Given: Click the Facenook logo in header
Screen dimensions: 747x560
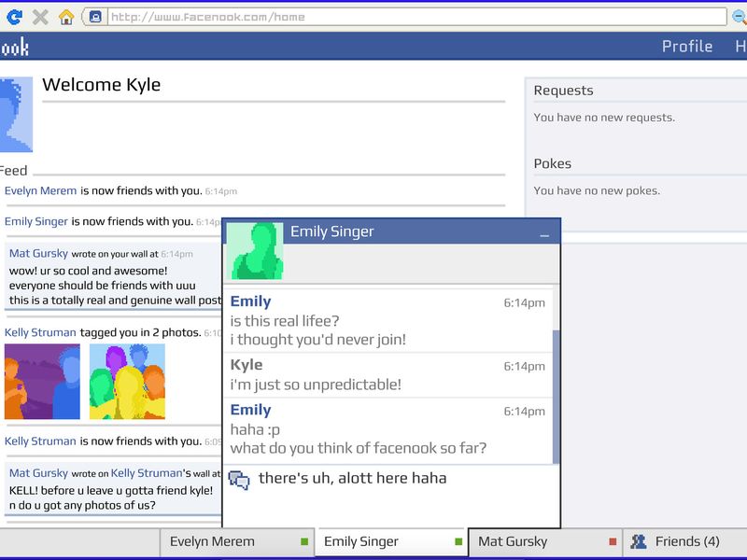Looking at the screenshot, I should (x=14, y=47).
